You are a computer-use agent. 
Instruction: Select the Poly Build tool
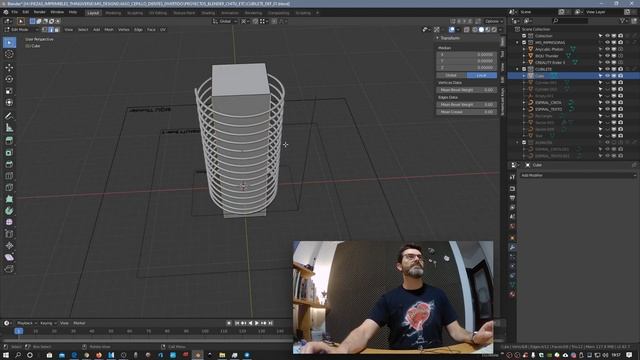tap(9, 199)
